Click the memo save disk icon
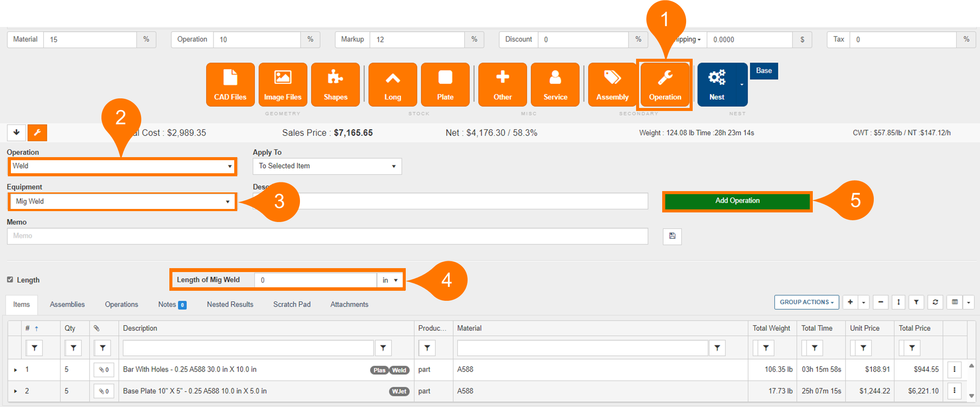 click(x=672, y=236)
